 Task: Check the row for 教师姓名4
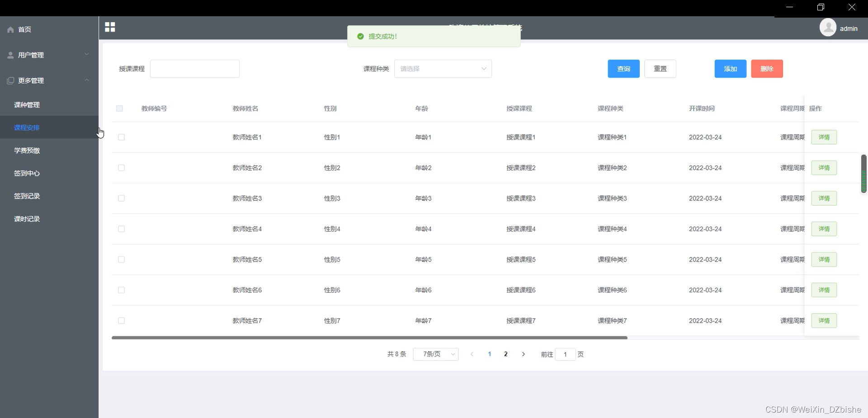click(121, 229)
